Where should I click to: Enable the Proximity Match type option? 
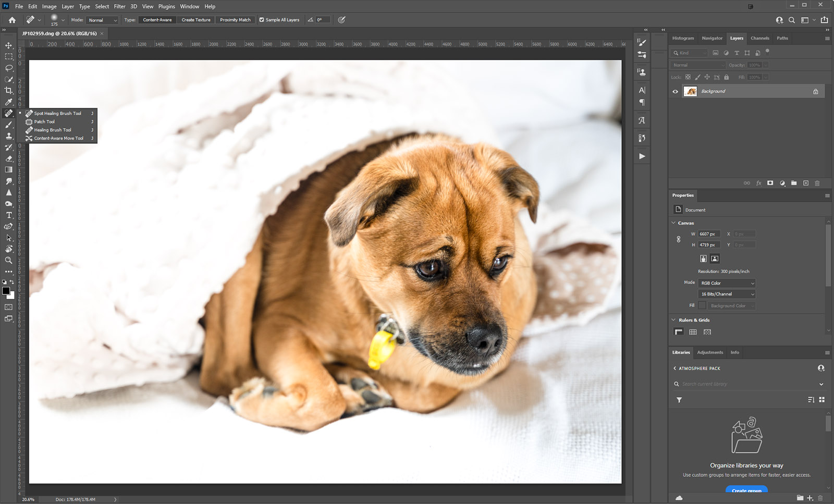pyautogui.click(x=235, y=20)
